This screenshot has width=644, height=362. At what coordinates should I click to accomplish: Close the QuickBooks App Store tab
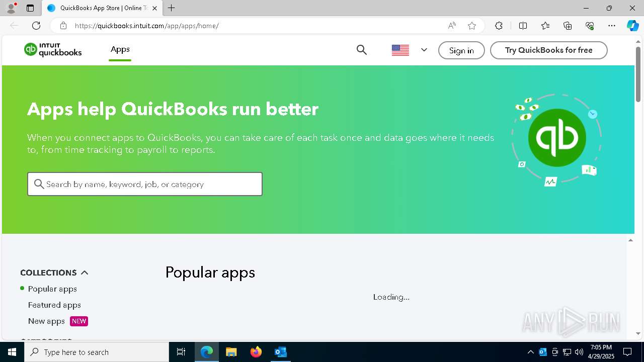tap(154, 8)
